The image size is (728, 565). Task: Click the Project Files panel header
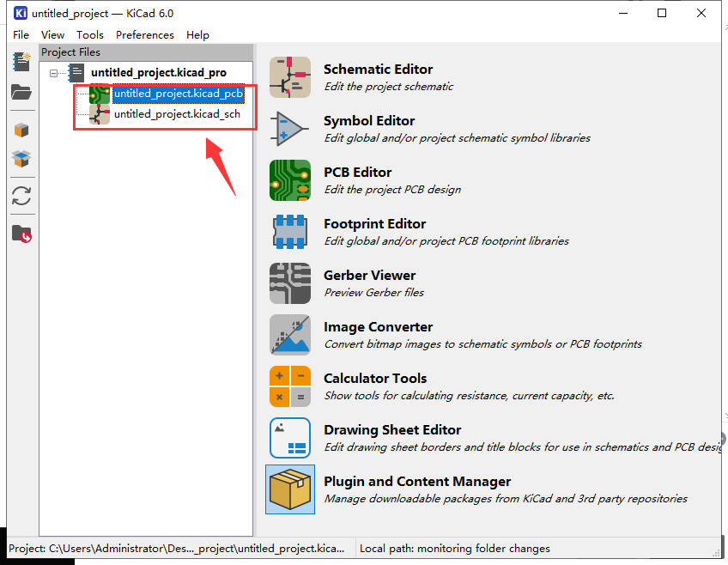147,52
